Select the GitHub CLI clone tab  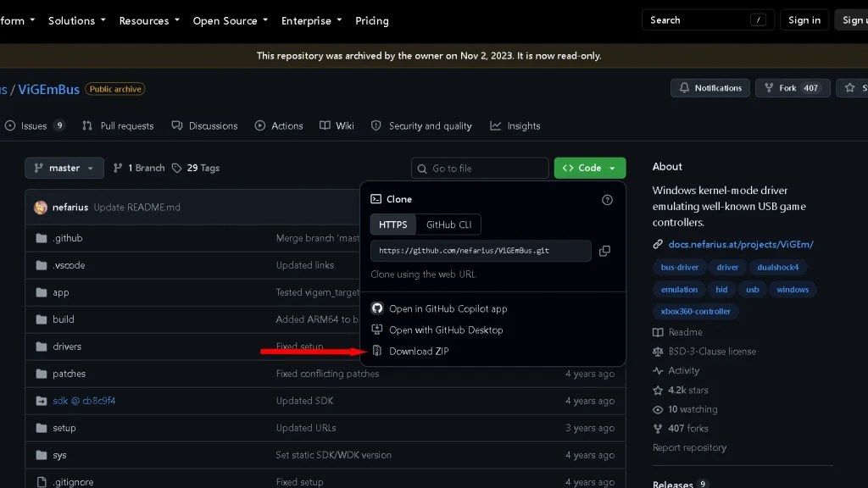click(x=448, y=224)
